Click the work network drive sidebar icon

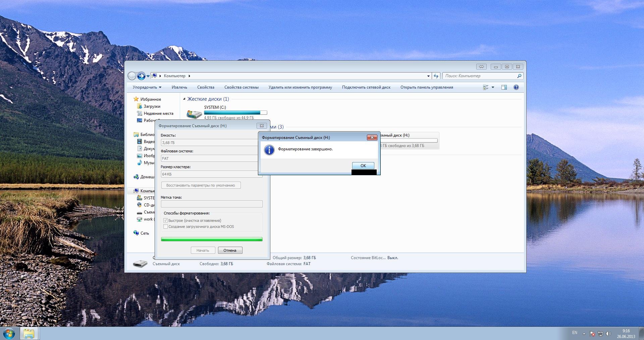140,220
